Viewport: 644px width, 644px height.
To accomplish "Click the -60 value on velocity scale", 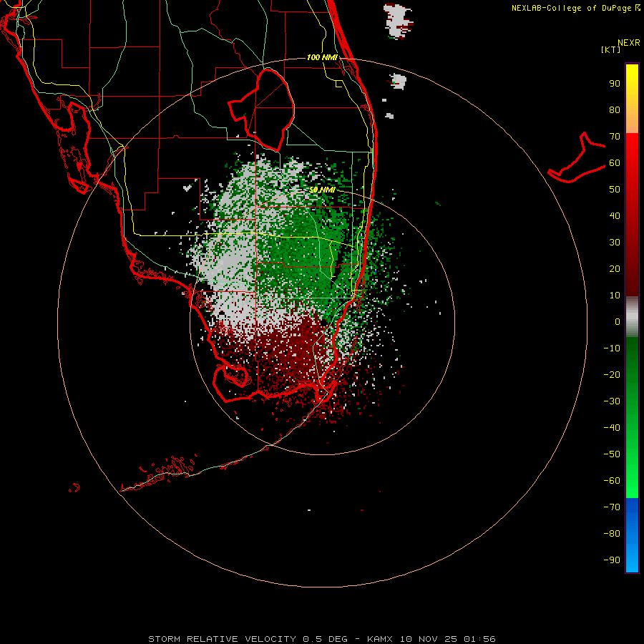I will [612, 481].
